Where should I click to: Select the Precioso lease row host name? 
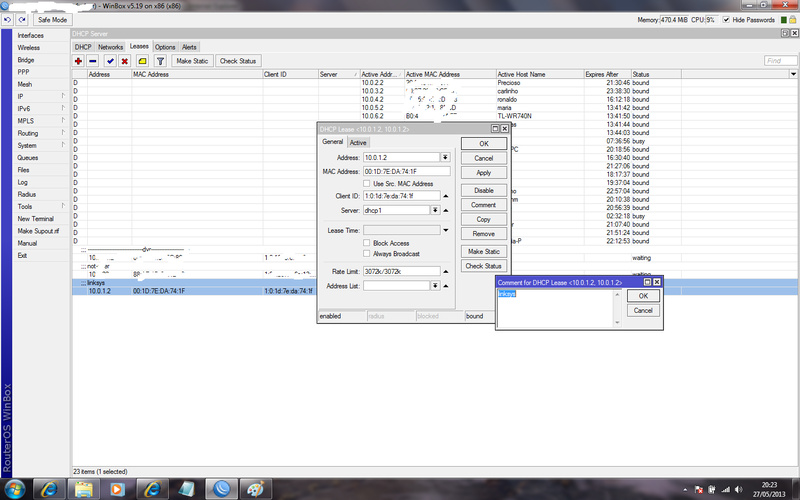click(x=509, y=83)
